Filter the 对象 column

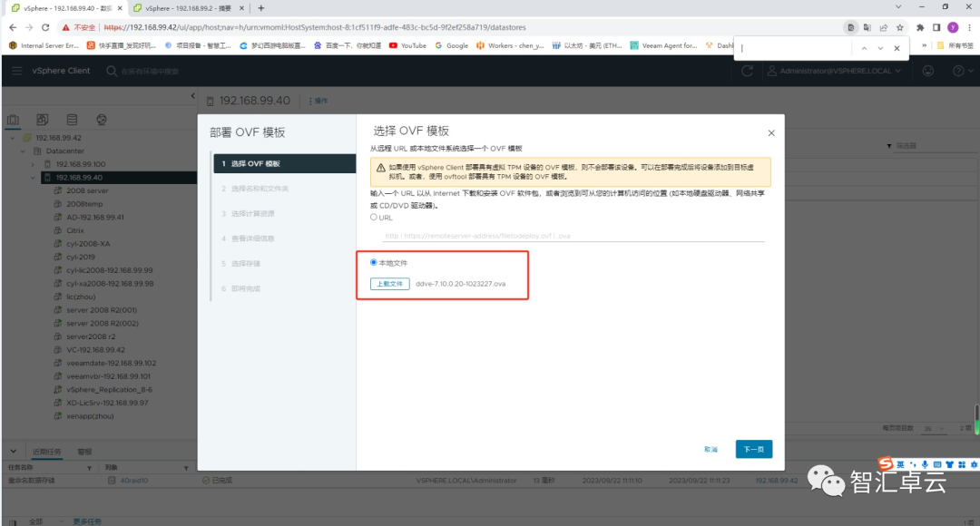pyautogui.click(x=186, y=468)
